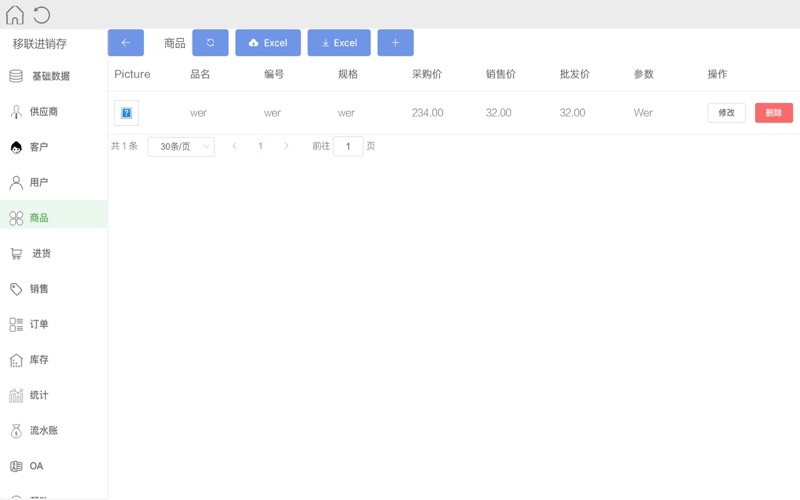Click the 销售 price tag icon
This screenshot has width=800, height=500.
16,289
